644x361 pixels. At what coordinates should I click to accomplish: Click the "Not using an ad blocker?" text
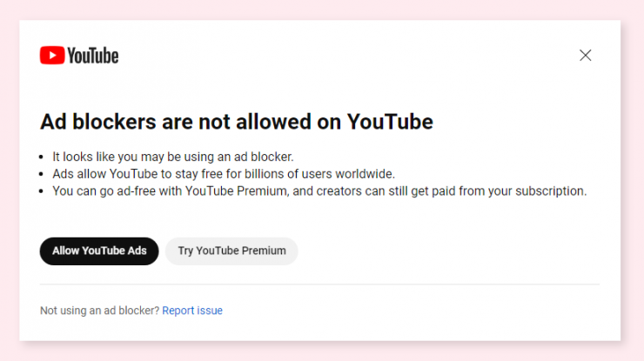[x=99, y=311]
